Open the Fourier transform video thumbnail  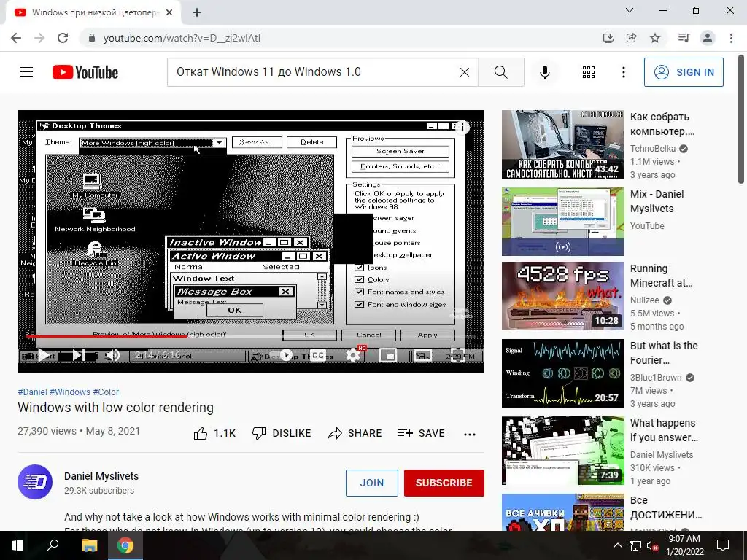(x=562, y=373)
